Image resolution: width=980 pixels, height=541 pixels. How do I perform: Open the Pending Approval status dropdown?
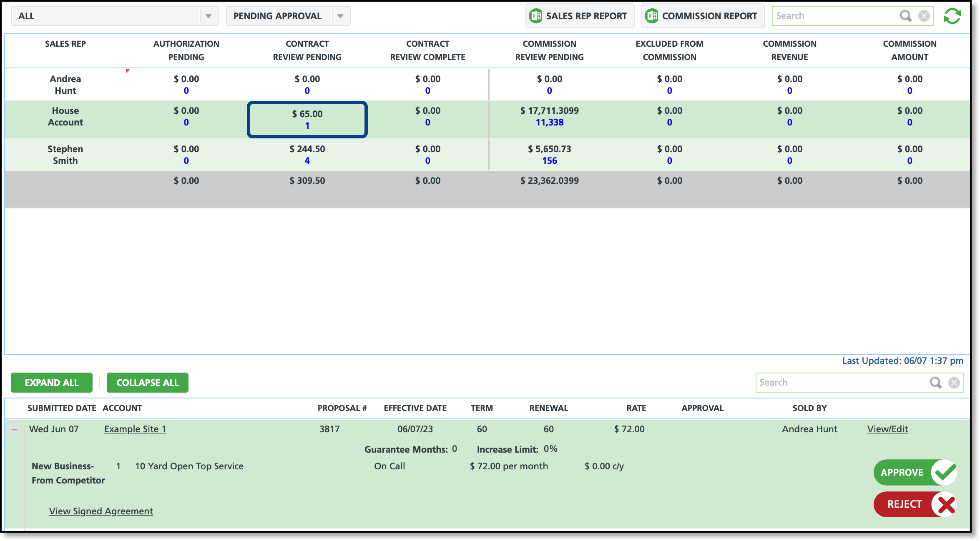click(340, 16)
